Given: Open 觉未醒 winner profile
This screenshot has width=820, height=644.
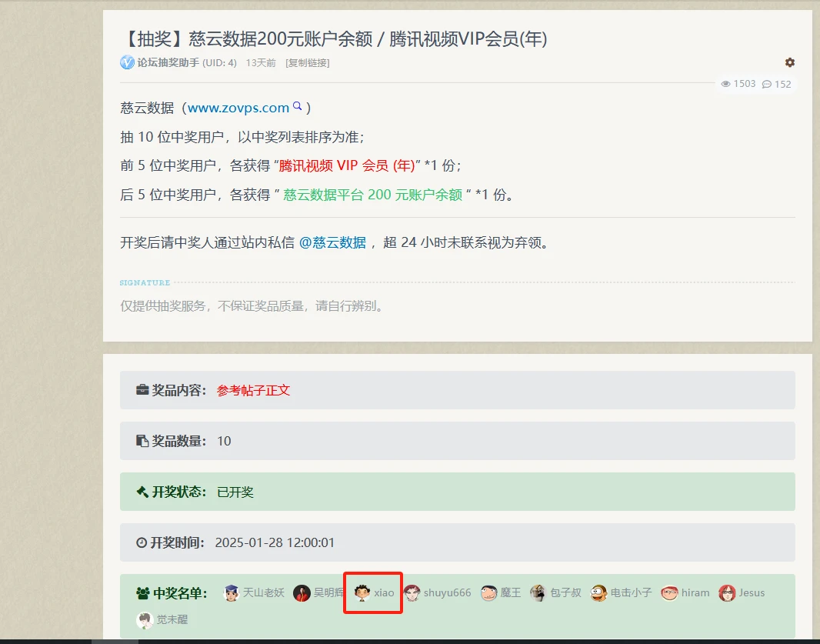Looking at the screenshot, I should coord(172,619).
